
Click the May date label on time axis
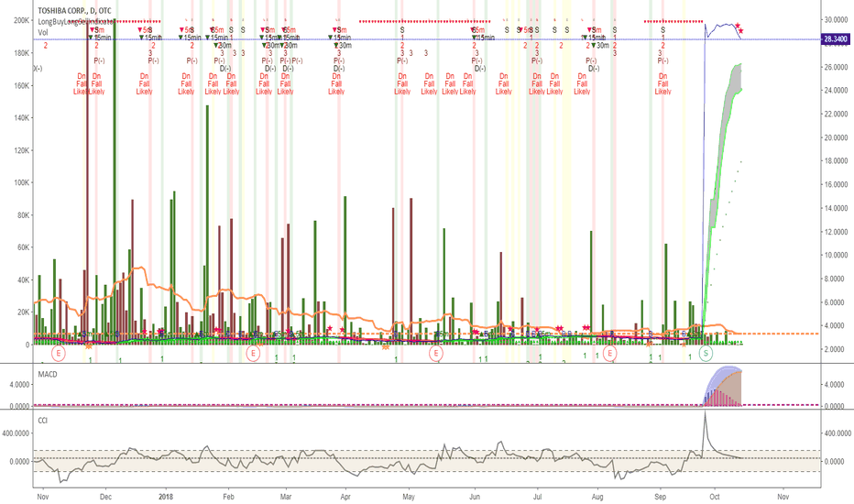pyautogui.click(x=409, y=497)
